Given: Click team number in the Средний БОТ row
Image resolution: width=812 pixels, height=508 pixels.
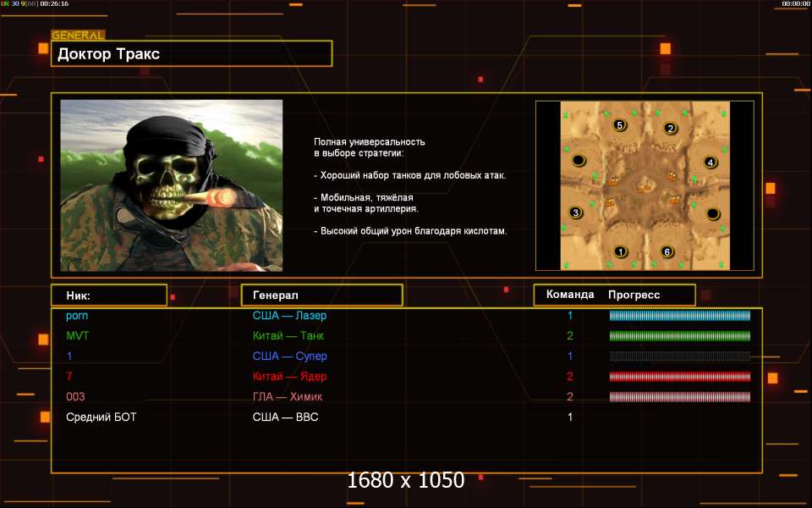Looking at the screenshot, I should 570,417.
